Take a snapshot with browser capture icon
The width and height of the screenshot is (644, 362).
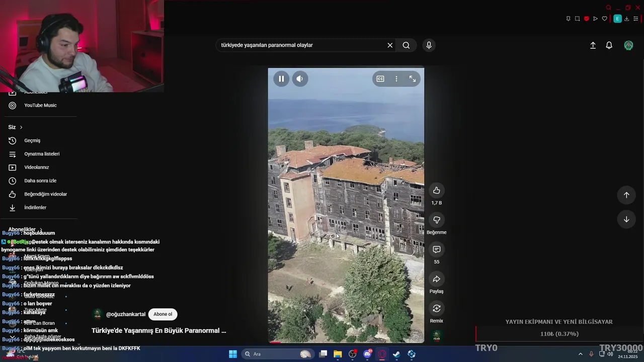click(577, 19)
